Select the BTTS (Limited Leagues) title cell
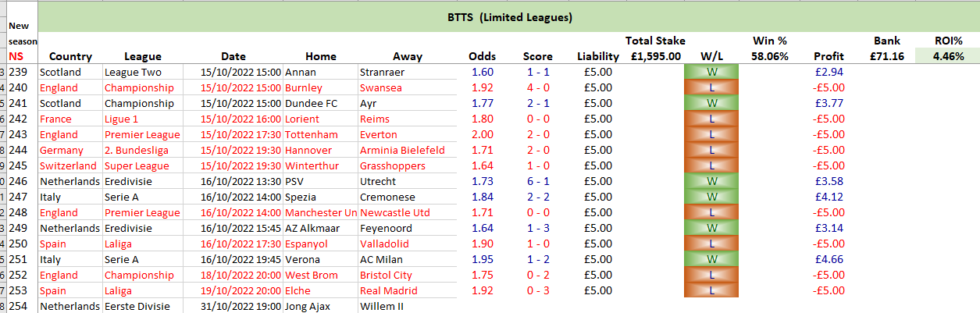The width and height of the screenshot is (980, 313). [x=509, y=16]
